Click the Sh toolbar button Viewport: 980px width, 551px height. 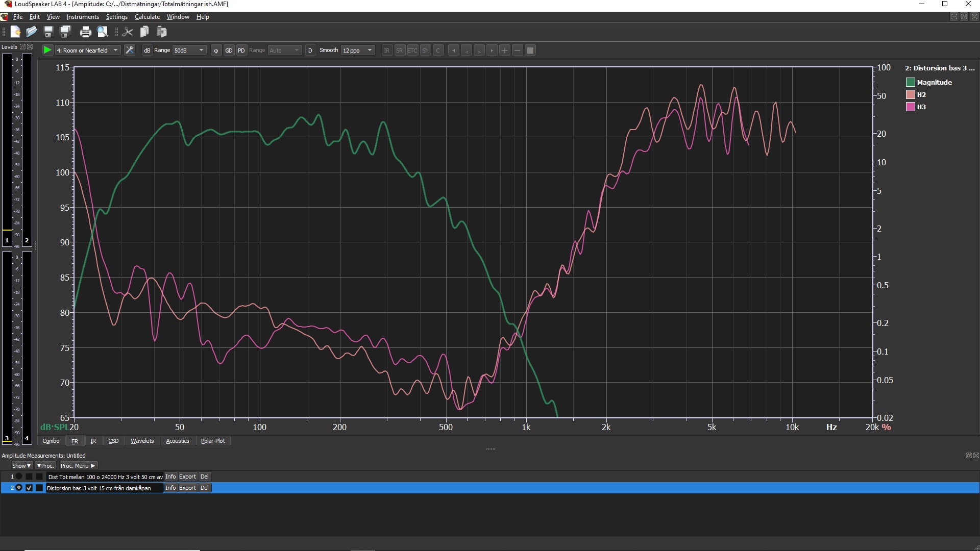point(425,50)
